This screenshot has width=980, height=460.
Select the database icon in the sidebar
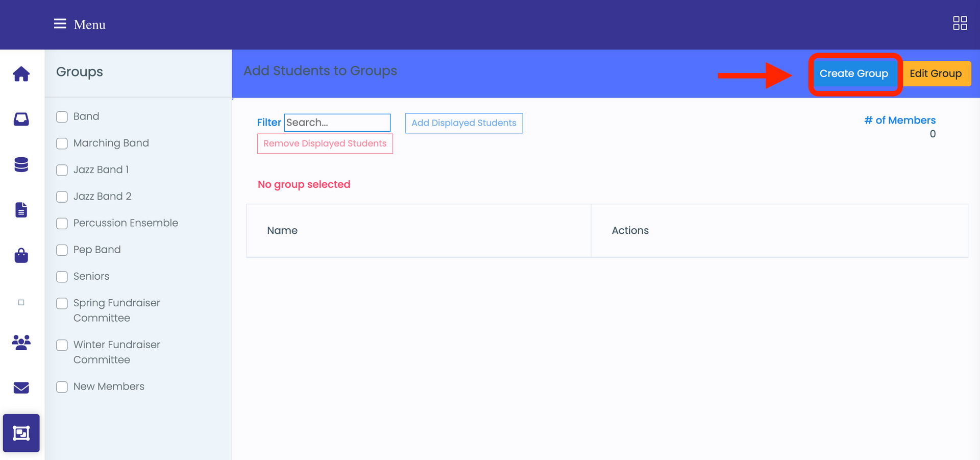21,164
